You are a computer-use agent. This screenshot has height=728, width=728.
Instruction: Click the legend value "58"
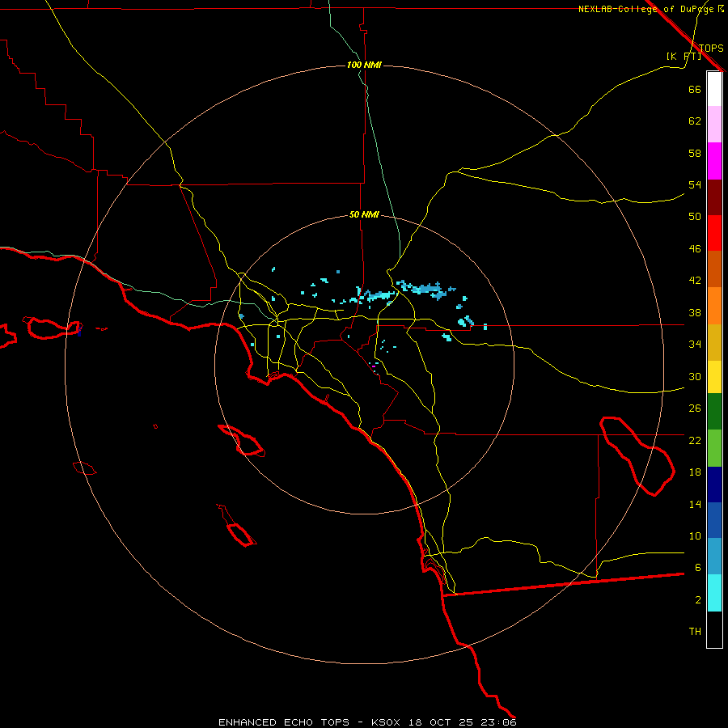coord(695,153)
